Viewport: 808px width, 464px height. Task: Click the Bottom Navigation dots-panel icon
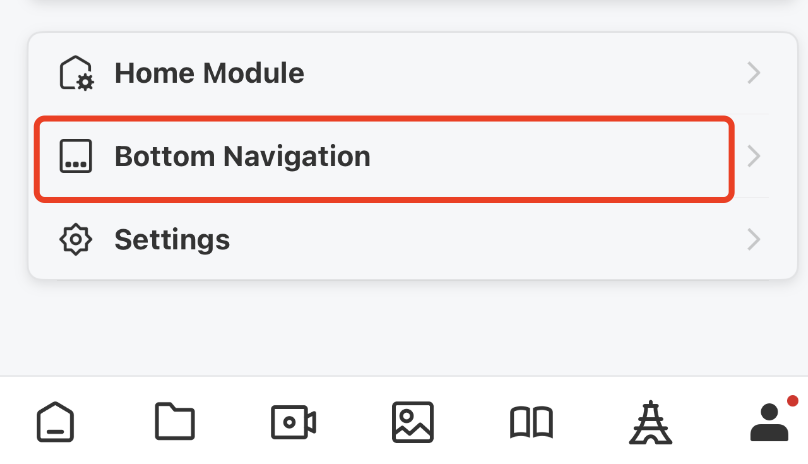pyautogui.click(x=76, y=156)
